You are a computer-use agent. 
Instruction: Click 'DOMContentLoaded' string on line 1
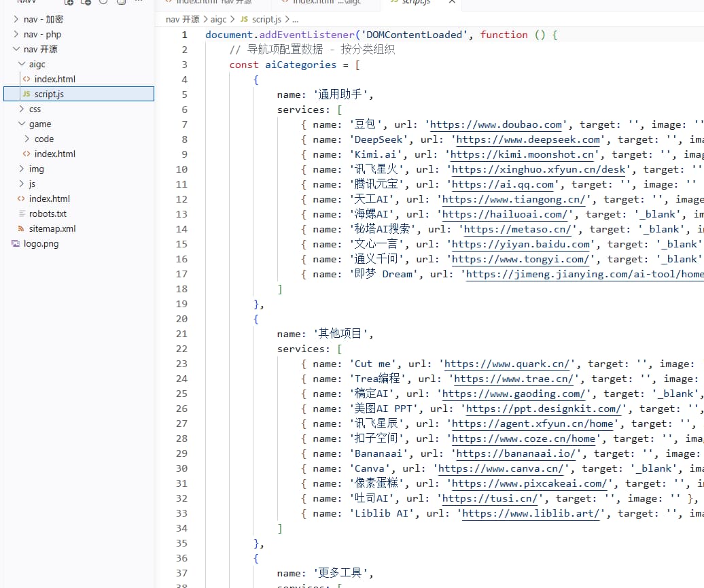(415, 35)
